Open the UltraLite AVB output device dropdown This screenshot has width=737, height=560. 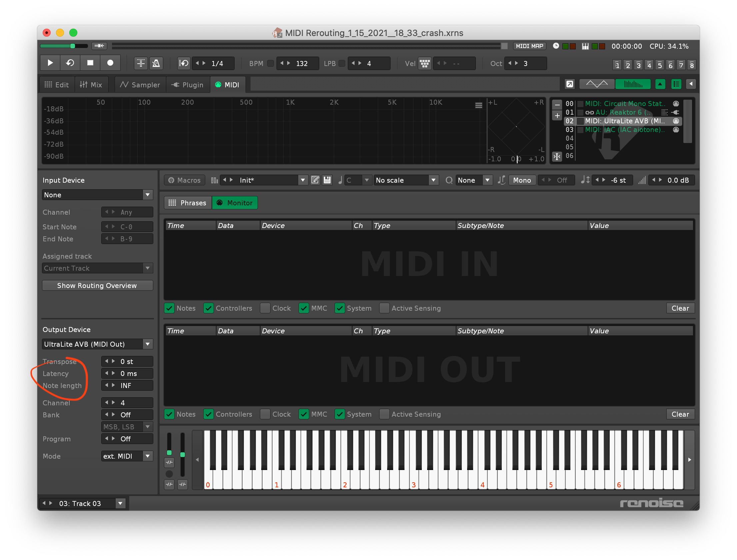[97, 344]
